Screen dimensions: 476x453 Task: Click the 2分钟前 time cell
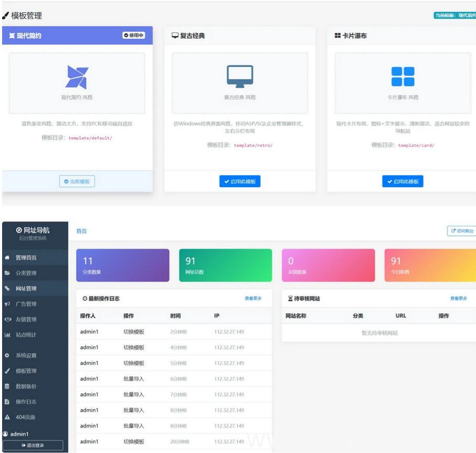pyautogui.click(x=178, y=332)
